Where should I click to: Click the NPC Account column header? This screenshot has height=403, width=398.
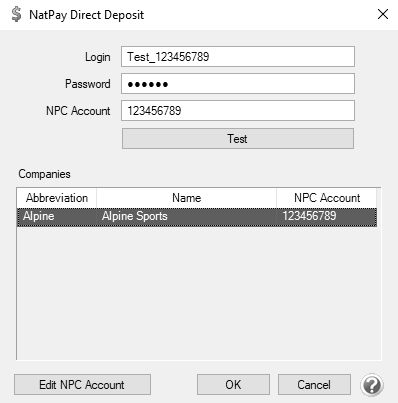pyautogui.click(x=327, y=198)
